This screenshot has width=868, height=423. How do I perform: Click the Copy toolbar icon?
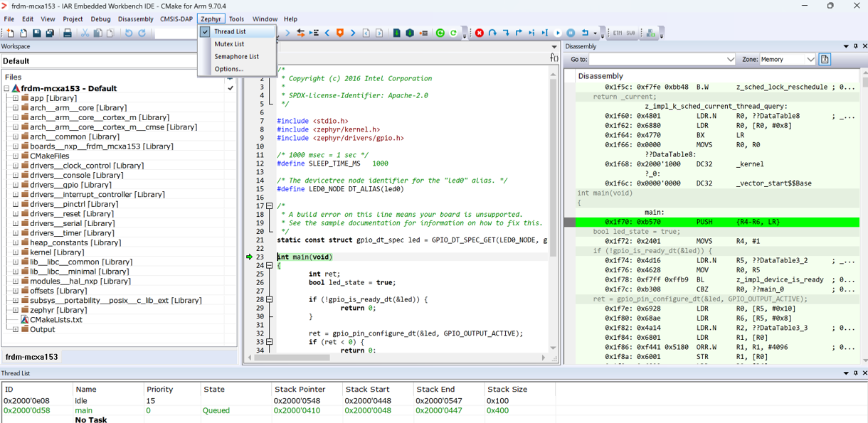(x=97, y=33)
